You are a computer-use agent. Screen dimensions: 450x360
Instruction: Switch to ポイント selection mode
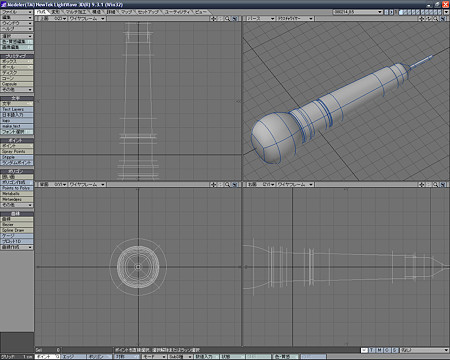(x=47, y=357)
